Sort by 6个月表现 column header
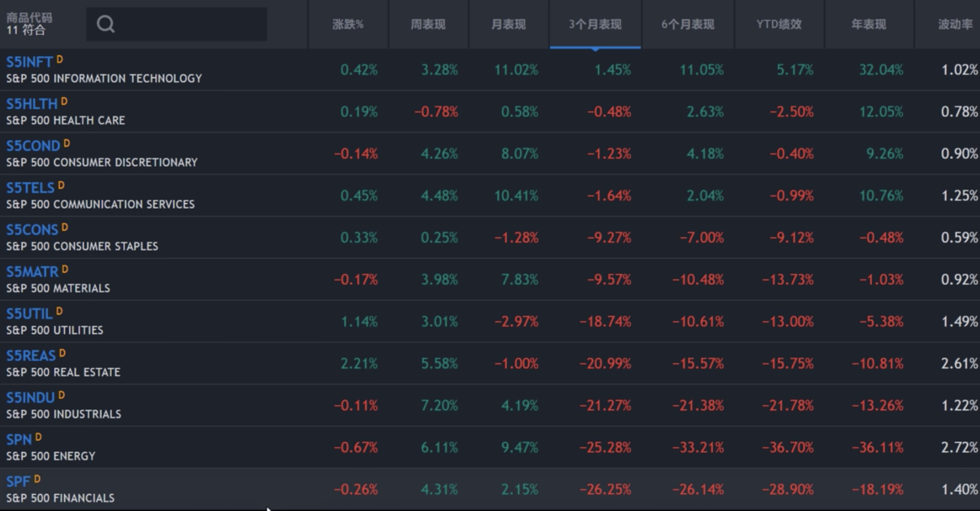This screenshot has width=980, height=511. coord(688,24)
